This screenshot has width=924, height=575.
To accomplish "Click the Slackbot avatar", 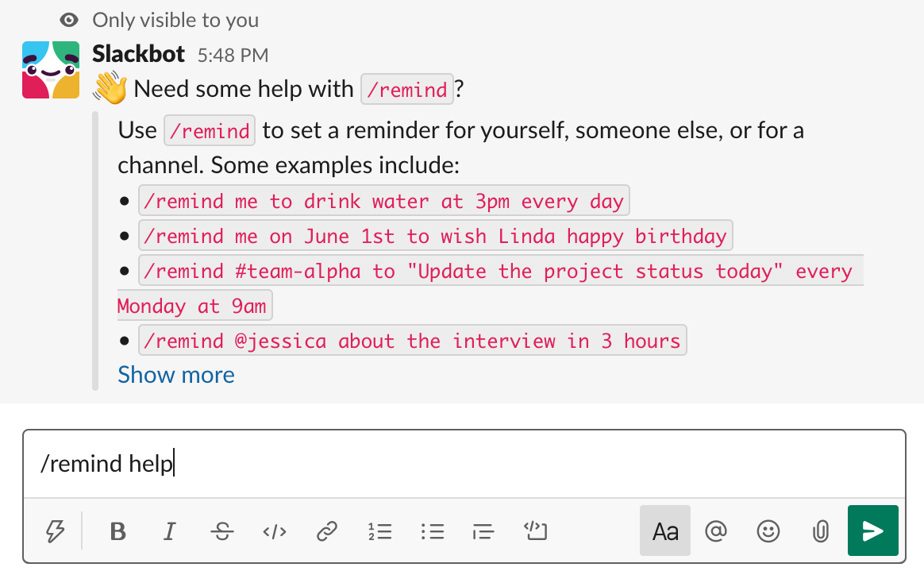I will tap(51, 70).
